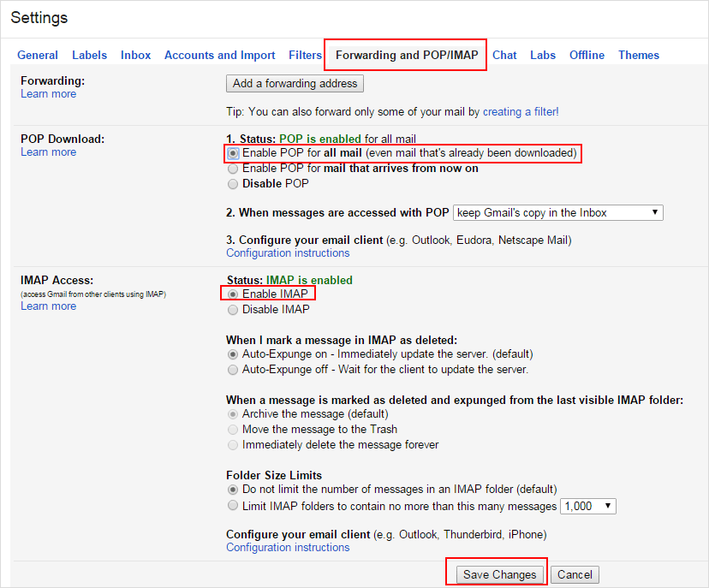
Task: Open Learn more link under IMAP Access
Action: 49,306
